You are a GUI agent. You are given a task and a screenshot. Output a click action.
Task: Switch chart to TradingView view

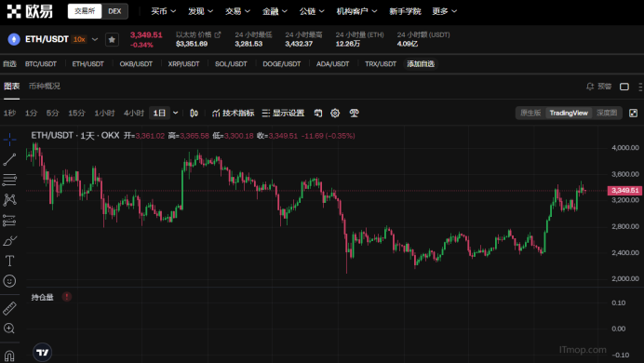click(569, 113)
